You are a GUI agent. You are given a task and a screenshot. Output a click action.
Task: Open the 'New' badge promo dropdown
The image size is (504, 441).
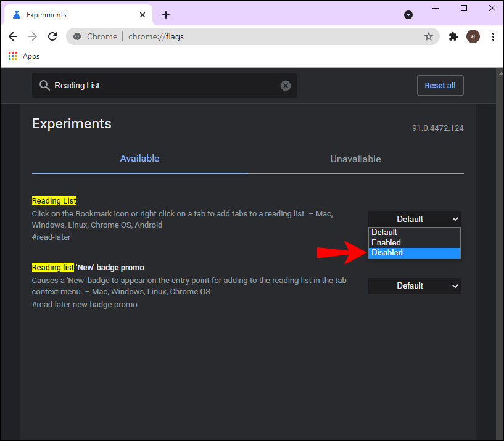coord(415,286)
